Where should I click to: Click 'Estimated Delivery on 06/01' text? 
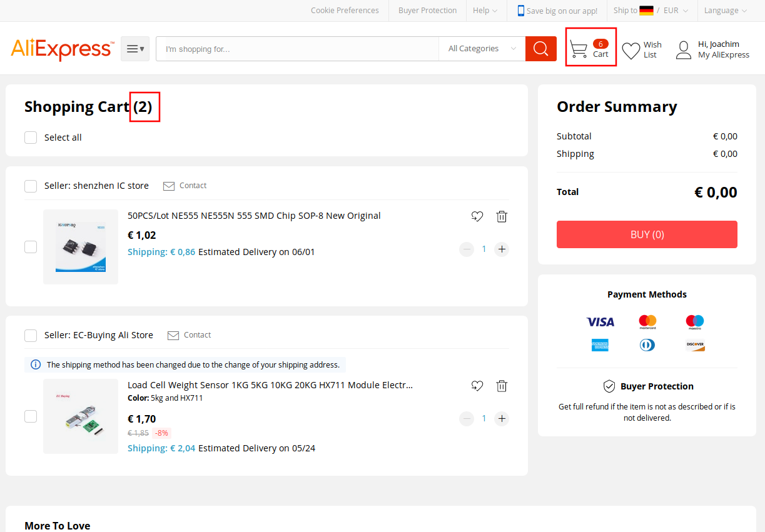tap(256, 252)
